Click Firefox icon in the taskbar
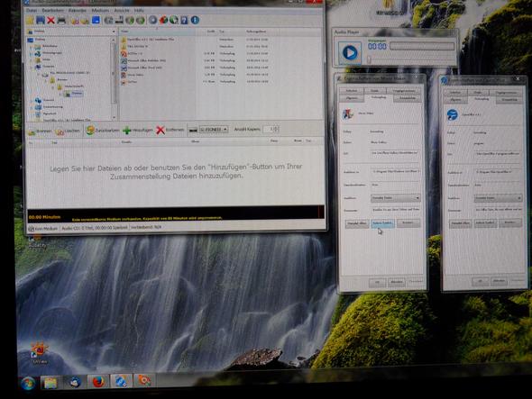 98,382
